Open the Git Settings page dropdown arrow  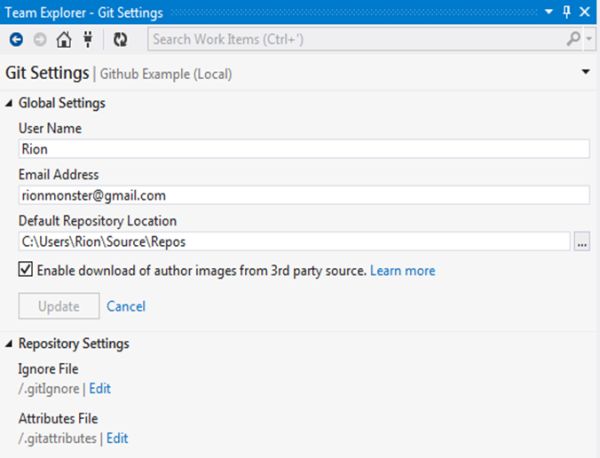(585, 73)
